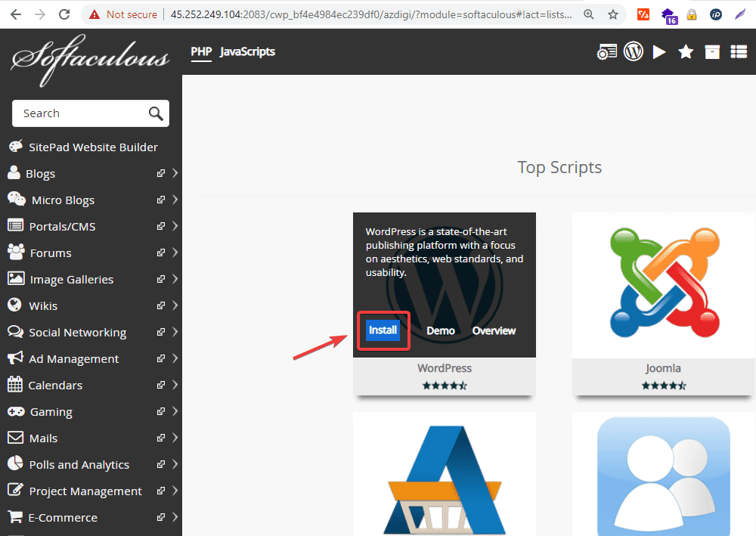Switch to the JavaScripts tab
756x536 pixels.
tap(247, 51)
